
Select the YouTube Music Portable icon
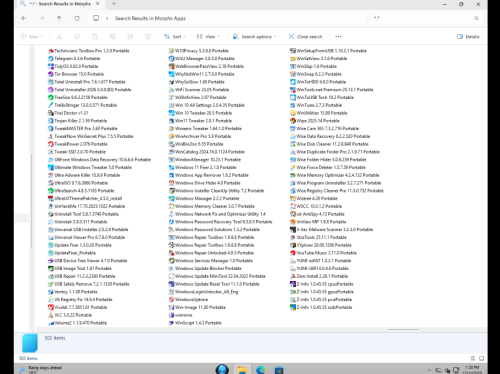293,253
